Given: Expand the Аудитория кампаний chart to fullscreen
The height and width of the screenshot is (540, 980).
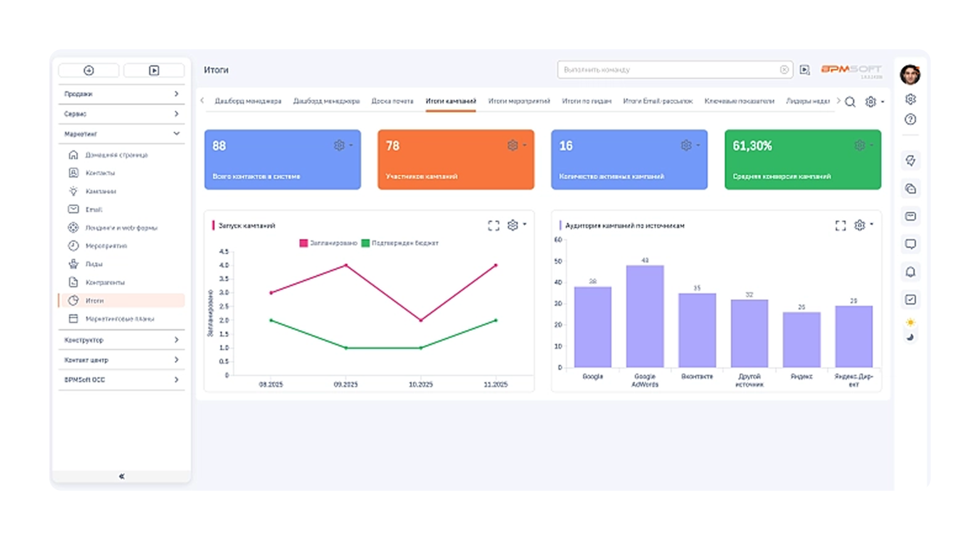Looking at the screenshot, I should pyautogui.click(x=841, y=226).
